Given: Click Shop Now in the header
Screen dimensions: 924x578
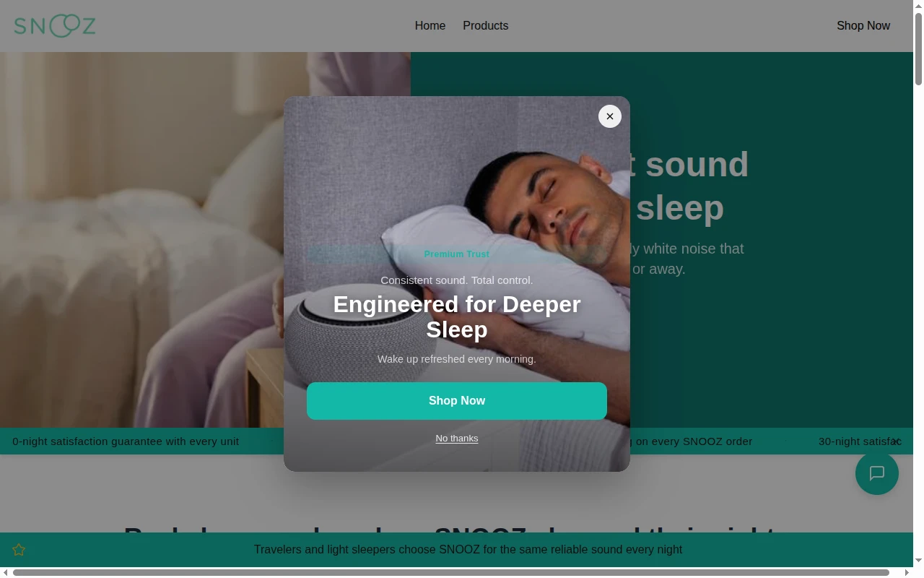Looking at the screenshot, I should pos(863,26).
